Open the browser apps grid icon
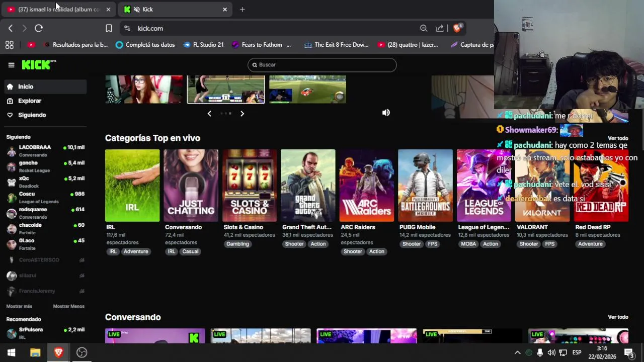The width and height of the screenshot is (644, 362). tap(9, 45)
